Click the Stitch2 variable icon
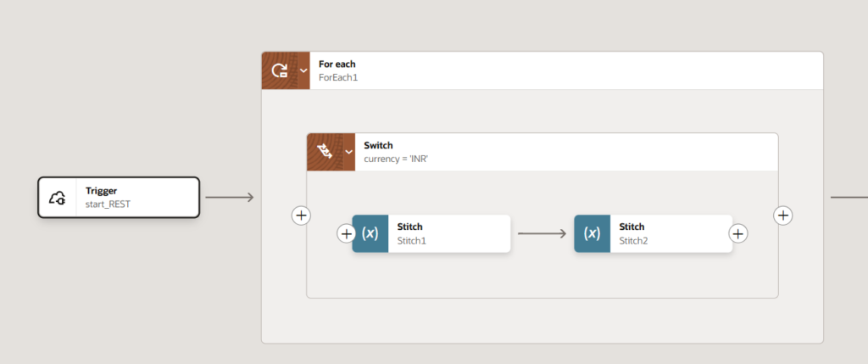This screenshot has height=364, width=868. coord(593,233)
